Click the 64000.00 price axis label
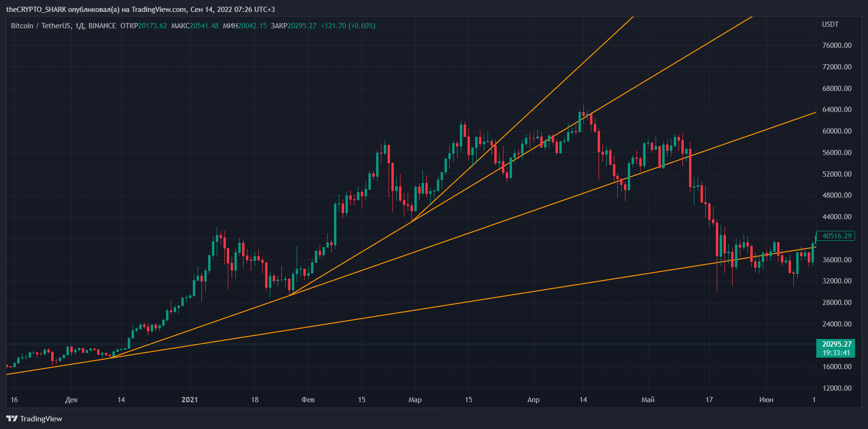 tap(837, 110)
